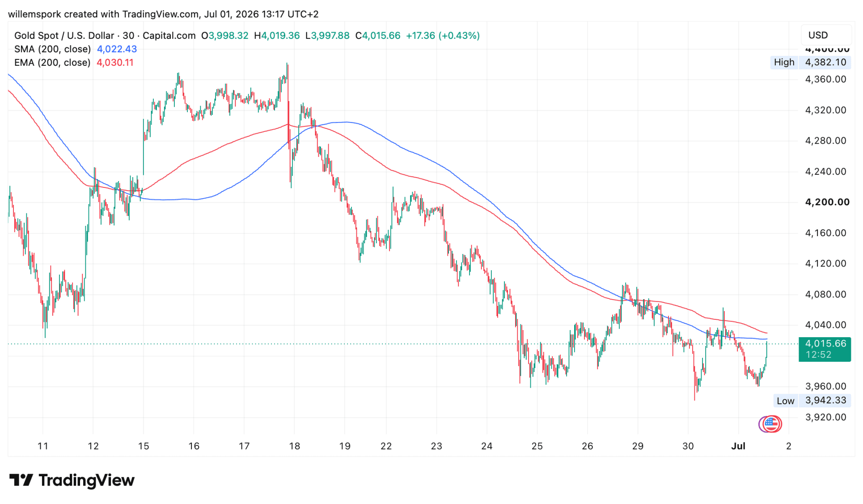Click the High 4,382.10 price label

point(810,62)
